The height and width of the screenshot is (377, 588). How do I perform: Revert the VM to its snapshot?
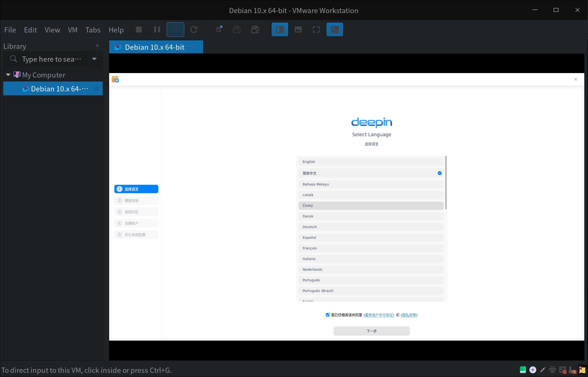237,29
